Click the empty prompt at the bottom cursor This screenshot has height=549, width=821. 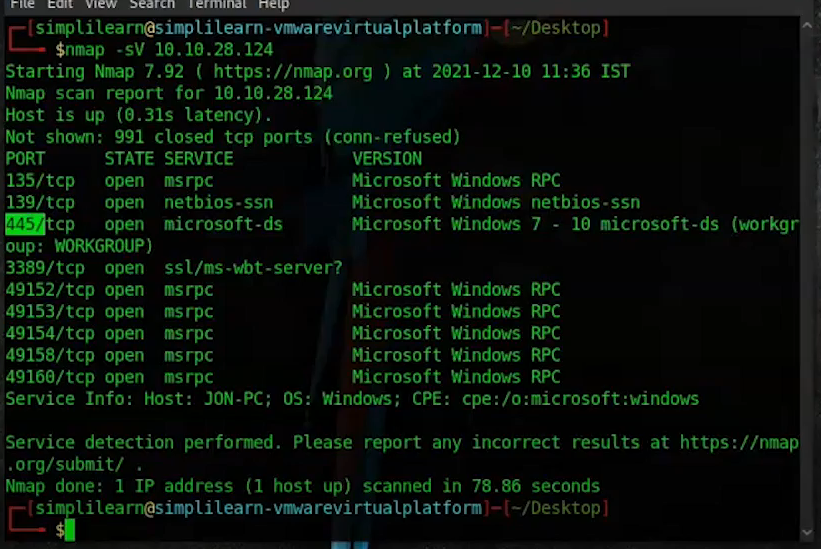tap(69, 530)
